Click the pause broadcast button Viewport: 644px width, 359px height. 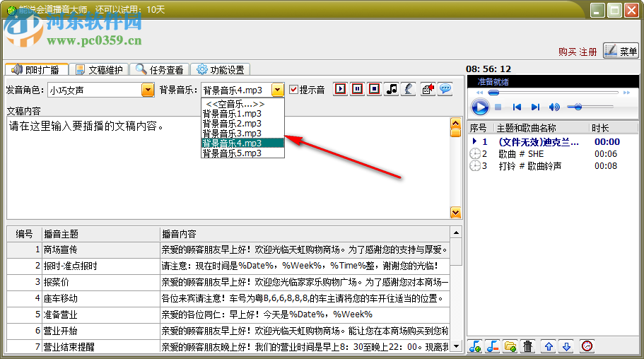tap(357, 89)
